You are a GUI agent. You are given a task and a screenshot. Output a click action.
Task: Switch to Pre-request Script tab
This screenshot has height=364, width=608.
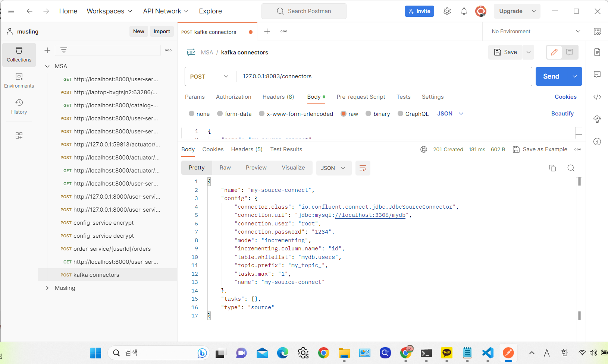pyautogui.click(x=361, y=97)
